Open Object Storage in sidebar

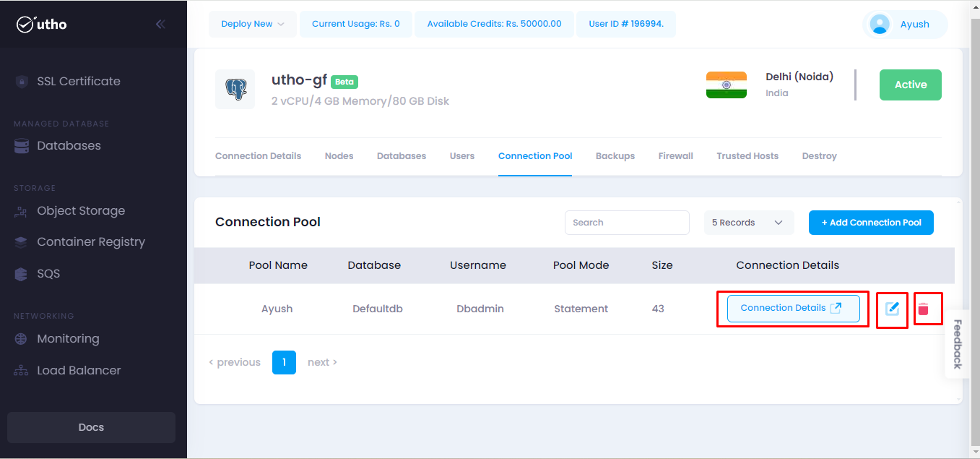pos(81,211)
